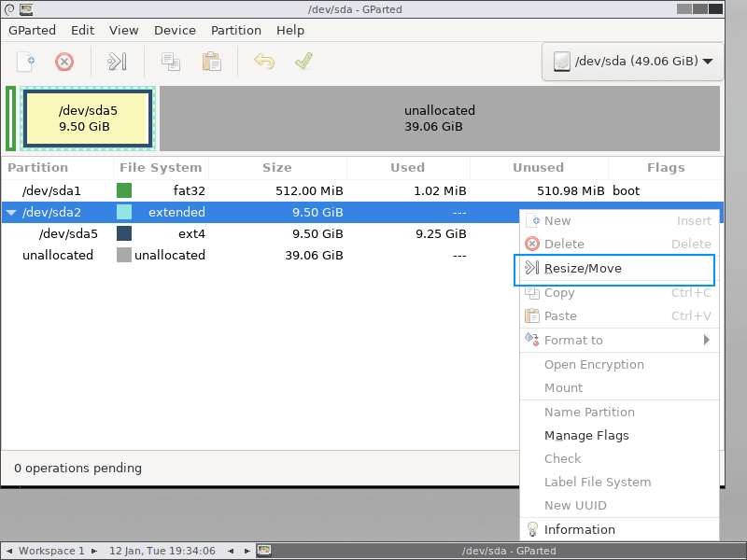Select Information in the context menu

[x=580, y=529]
